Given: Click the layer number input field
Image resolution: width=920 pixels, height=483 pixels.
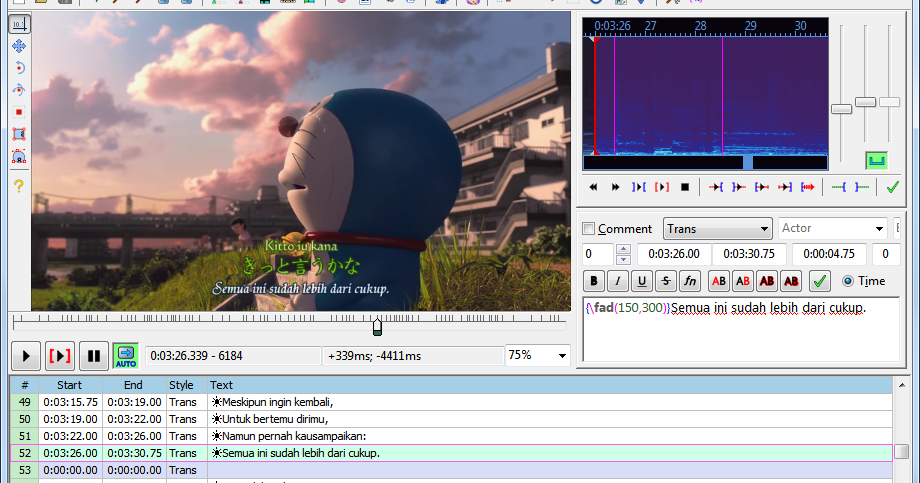Looking at the screenshot, I should pyautogui.click(x=598, y=254).
